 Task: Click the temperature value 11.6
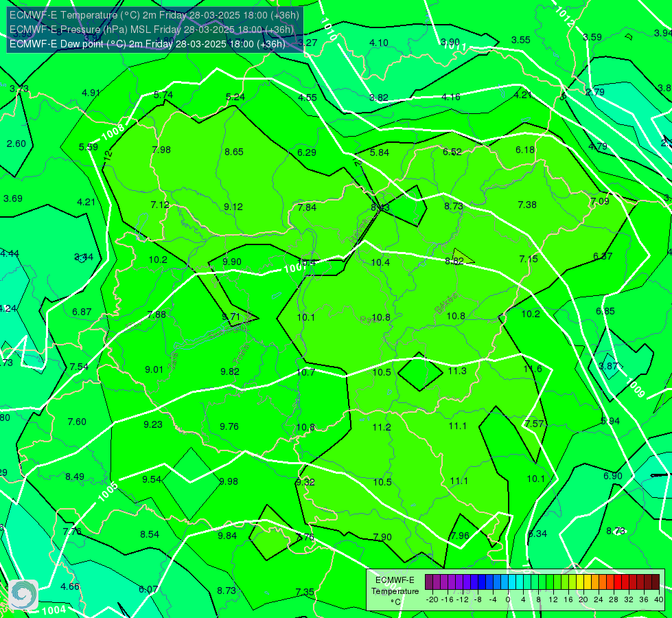pos(533,369)
